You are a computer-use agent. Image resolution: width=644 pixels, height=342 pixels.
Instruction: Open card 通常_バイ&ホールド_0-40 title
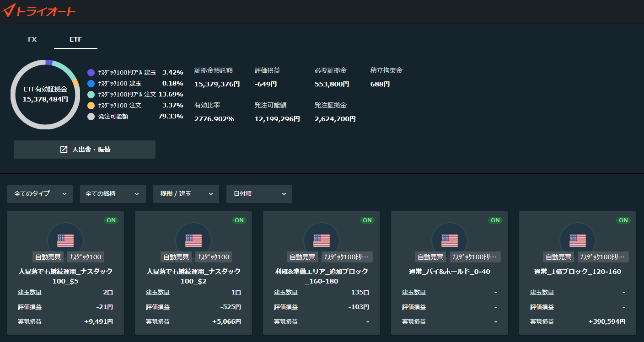[x=450, y=272]
